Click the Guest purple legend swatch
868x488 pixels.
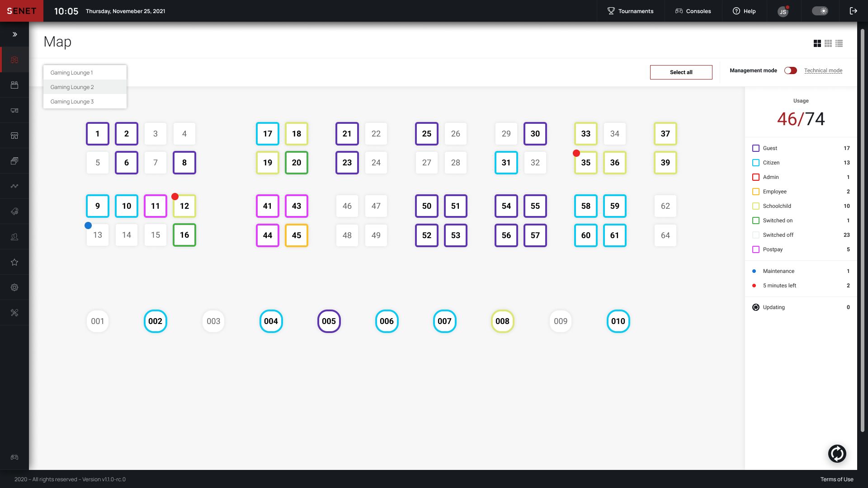[755, 148]
